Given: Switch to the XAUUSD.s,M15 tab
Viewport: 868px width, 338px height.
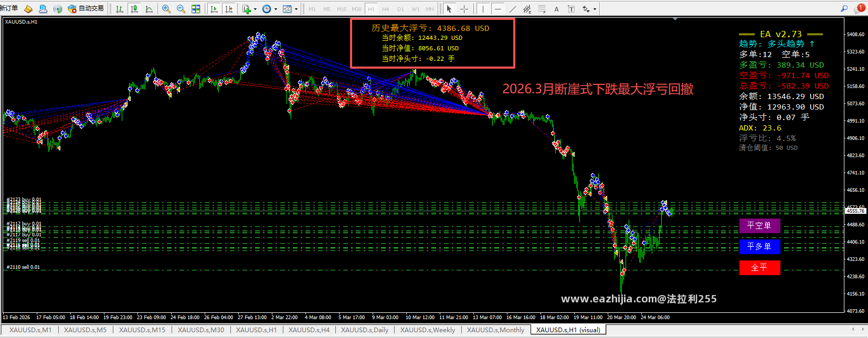Looking at the screenshot, I should 142,330.
